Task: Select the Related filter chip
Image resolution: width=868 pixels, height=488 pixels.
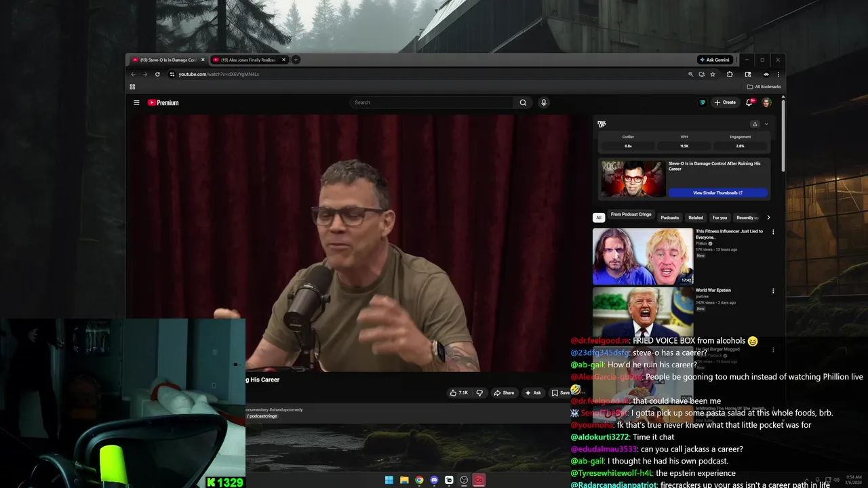Action: 696,218
